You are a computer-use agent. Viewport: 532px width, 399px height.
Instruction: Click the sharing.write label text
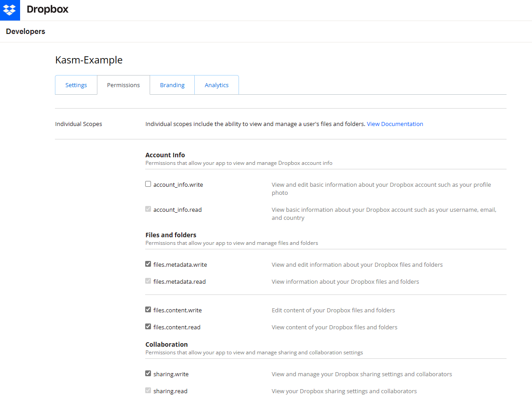tap(171, 374)
